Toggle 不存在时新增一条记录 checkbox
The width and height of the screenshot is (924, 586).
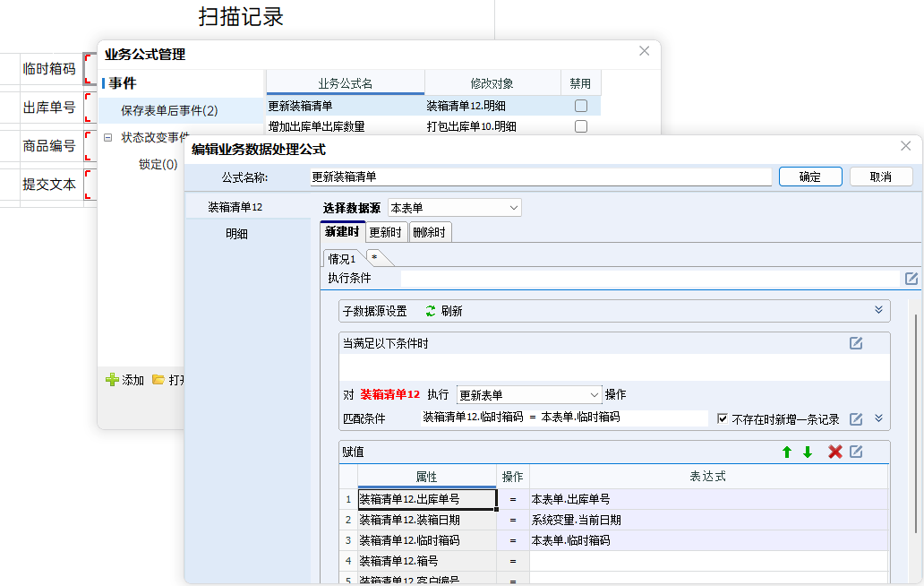tap(723, 418)
